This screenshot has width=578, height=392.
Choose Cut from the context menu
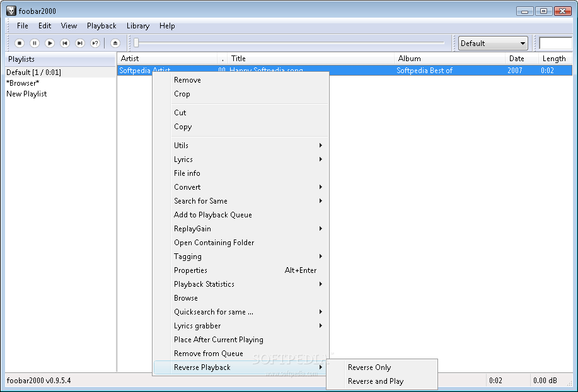(x=240, y=113)
